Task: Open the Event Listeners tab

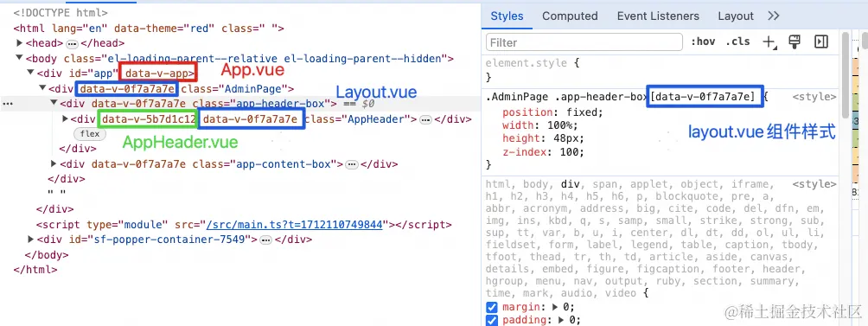Action: tap(658, 16)
